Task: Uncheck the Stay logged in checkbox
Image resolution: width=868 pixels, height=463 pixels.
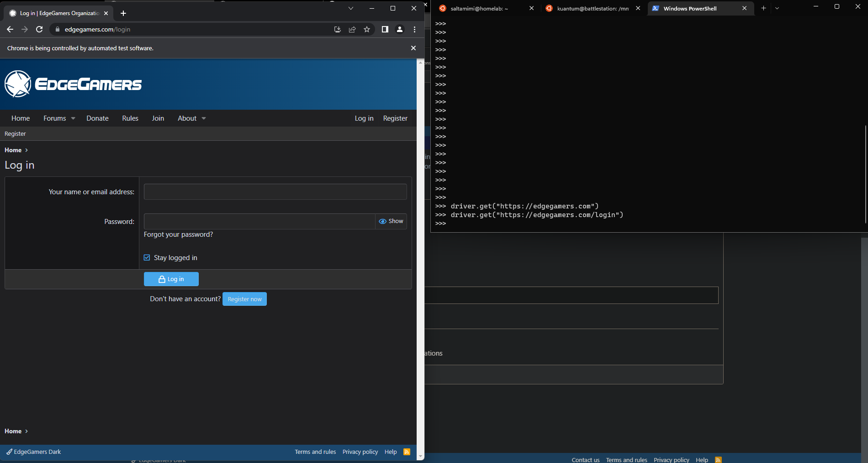Action: 147,258
